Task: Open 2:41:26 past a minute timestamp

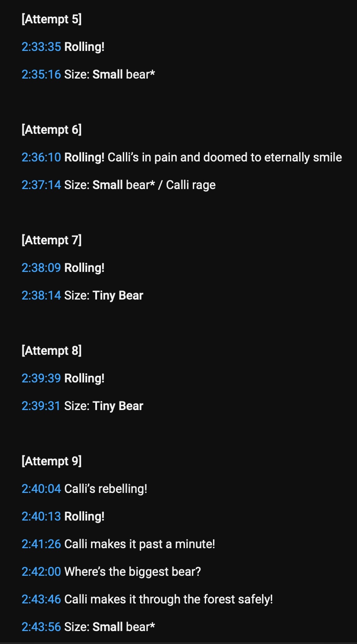Action: [x=41, y=544]
